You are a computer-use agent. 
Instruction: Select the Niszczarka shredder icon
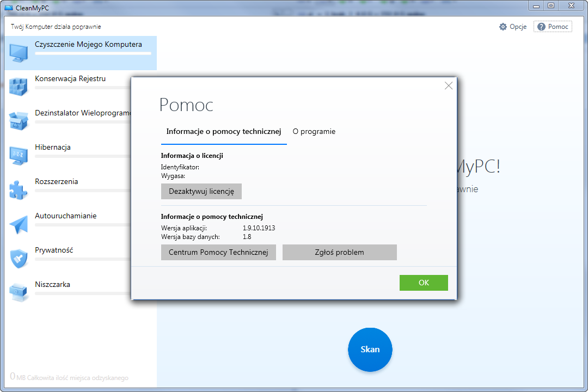pos(19,292)
